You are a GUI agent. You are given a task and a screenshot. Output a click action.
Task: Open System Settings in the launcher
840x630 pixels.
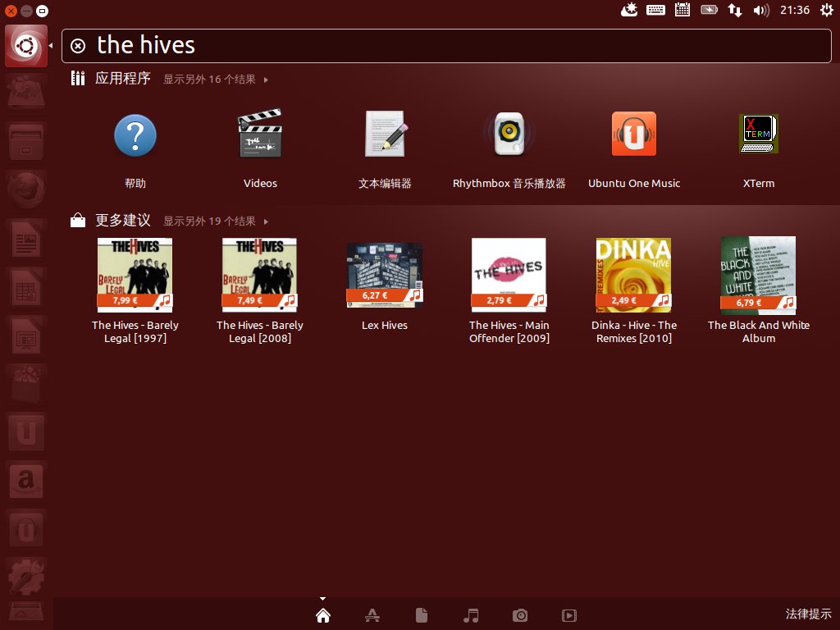(26, 577)
